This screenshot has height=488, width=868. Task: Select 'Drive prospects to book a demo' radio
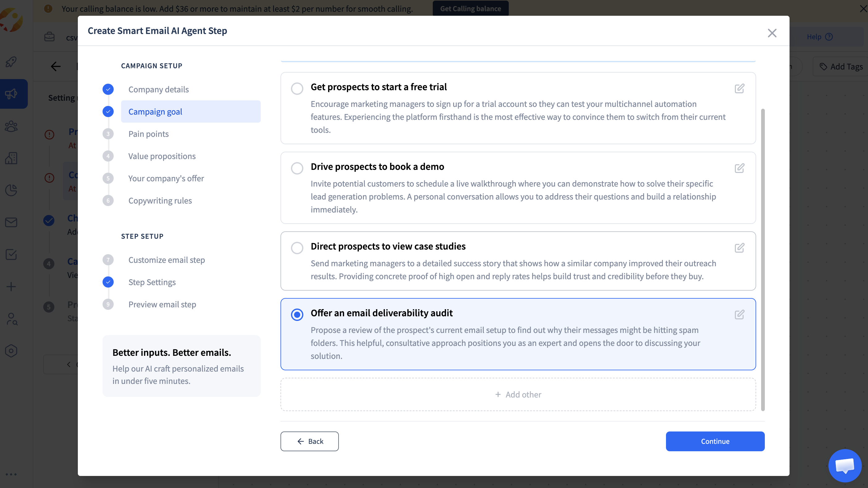coord(297,168)
